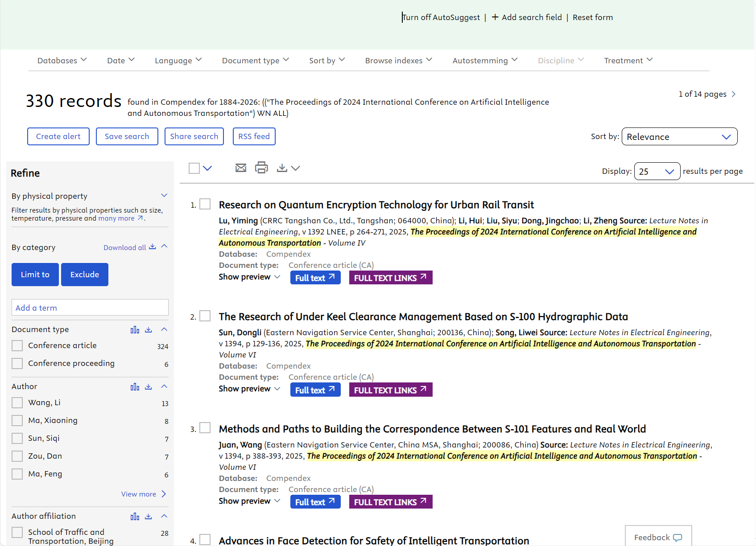Go to next results page arrow
The height and width of the screenshot is (546, 756).
coord(734,94)
